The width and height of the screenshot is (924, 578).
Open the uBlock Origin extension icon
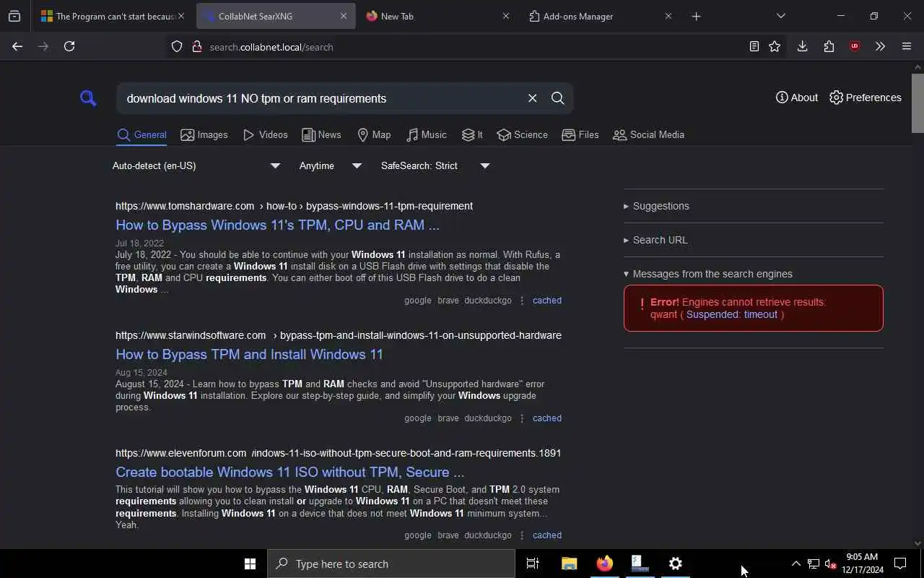(855, 46)
